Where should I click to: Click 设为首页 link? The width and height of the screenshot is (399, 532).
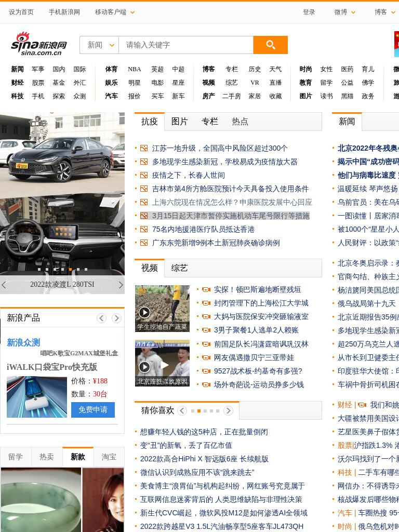(x=21, y=12)
